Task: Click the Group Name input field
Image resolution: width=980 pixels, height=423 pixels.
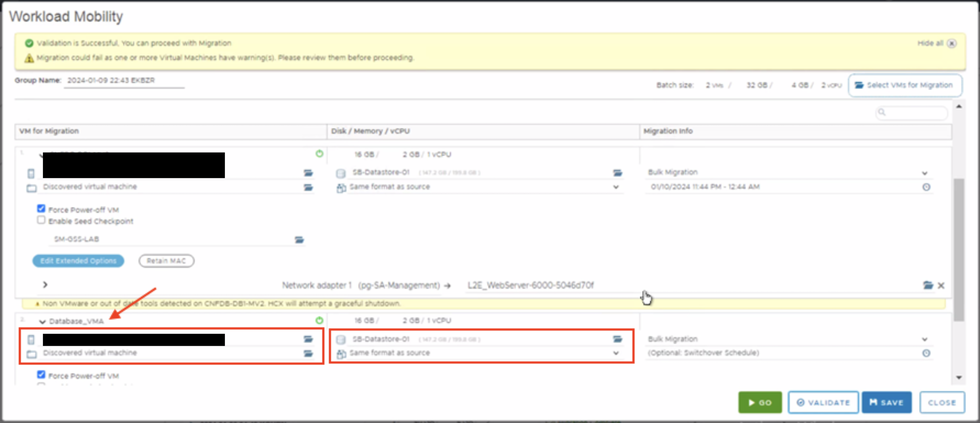Action: 124,81
